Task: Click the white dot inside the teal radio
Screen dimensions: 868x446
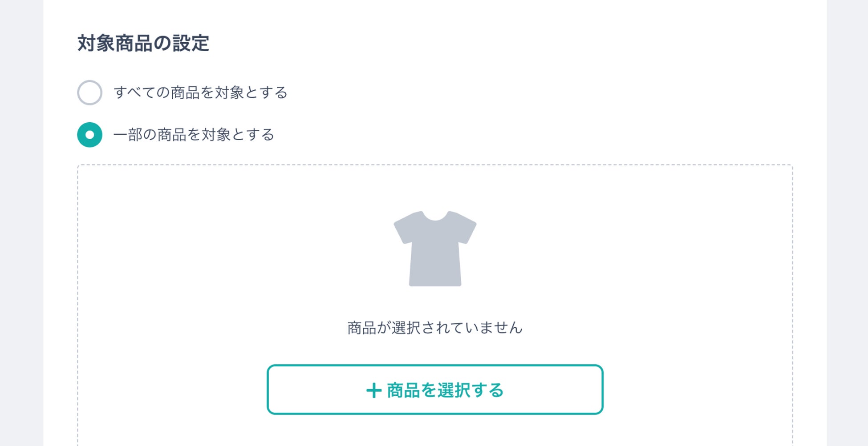Action: tap(89, 135)
